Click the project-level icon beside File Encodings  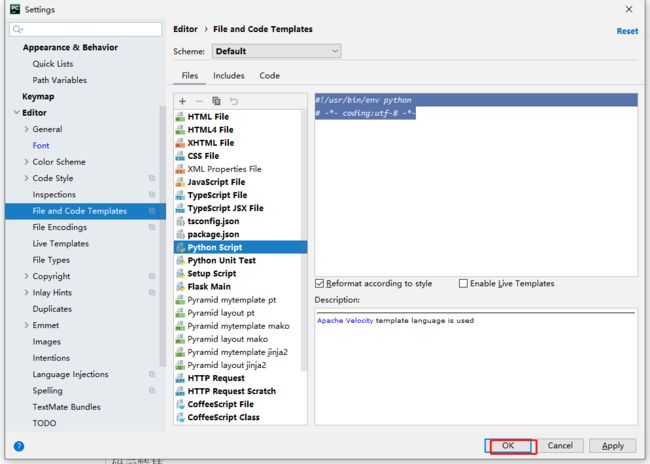152,227
